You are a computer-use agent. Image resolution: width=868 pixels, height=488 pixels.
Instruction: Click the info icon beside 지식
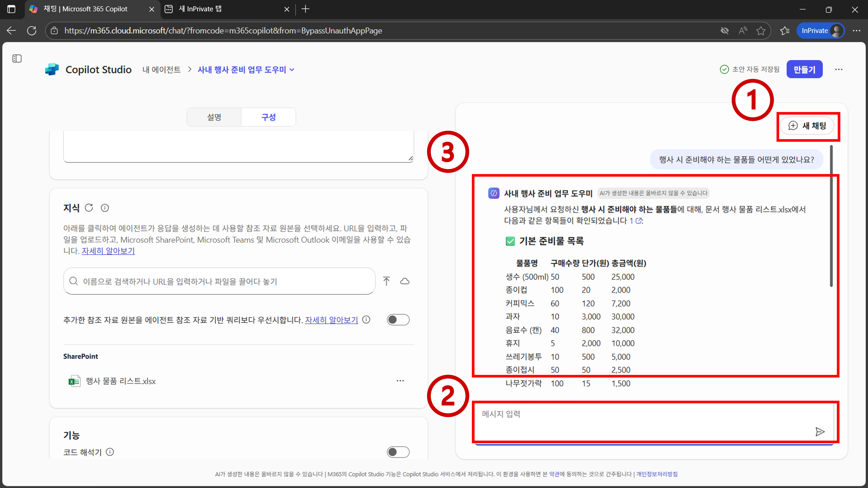105,208
